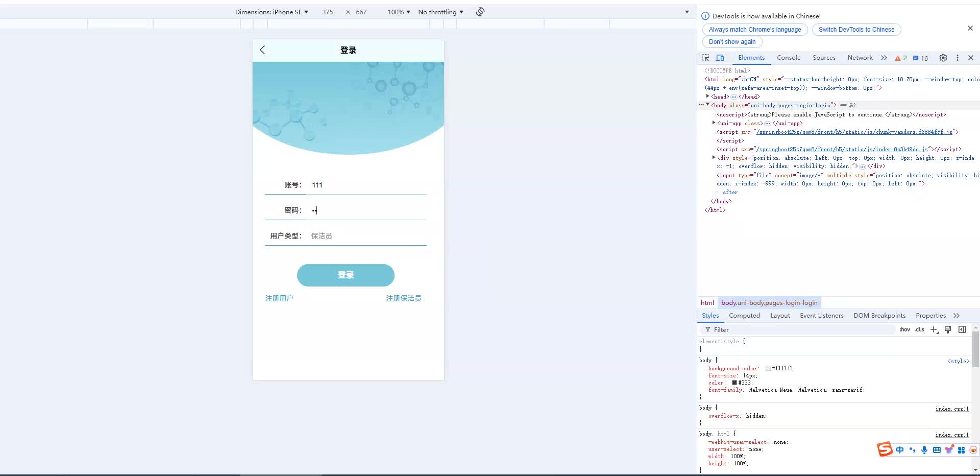This screenshot has height=476, width=980.
Task: Click the rendering emulation brush icon
Action: (948, 329)
